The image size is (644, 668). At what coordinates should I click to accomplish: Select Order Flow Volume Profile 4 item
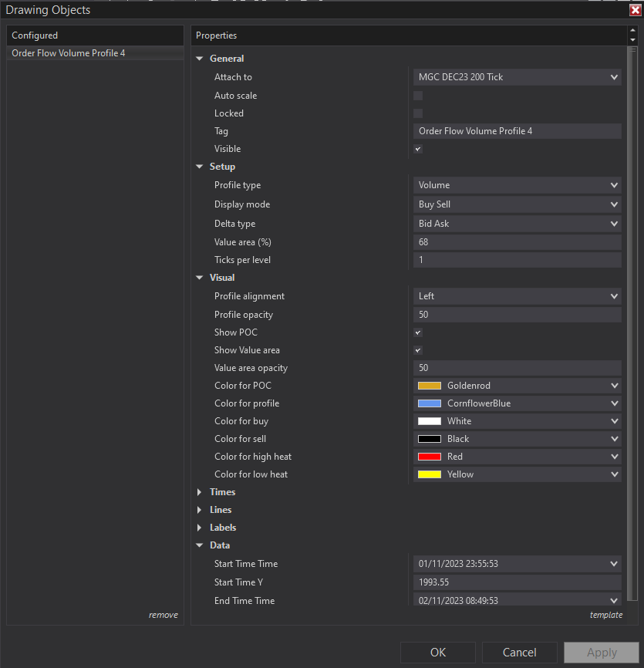click(x=69, y=53)
